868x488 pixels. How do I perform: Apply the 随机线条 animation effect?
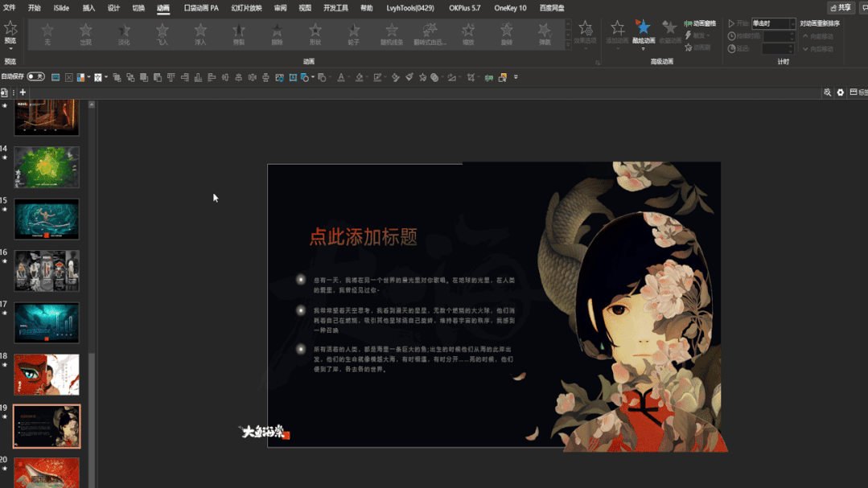[392, 33]
